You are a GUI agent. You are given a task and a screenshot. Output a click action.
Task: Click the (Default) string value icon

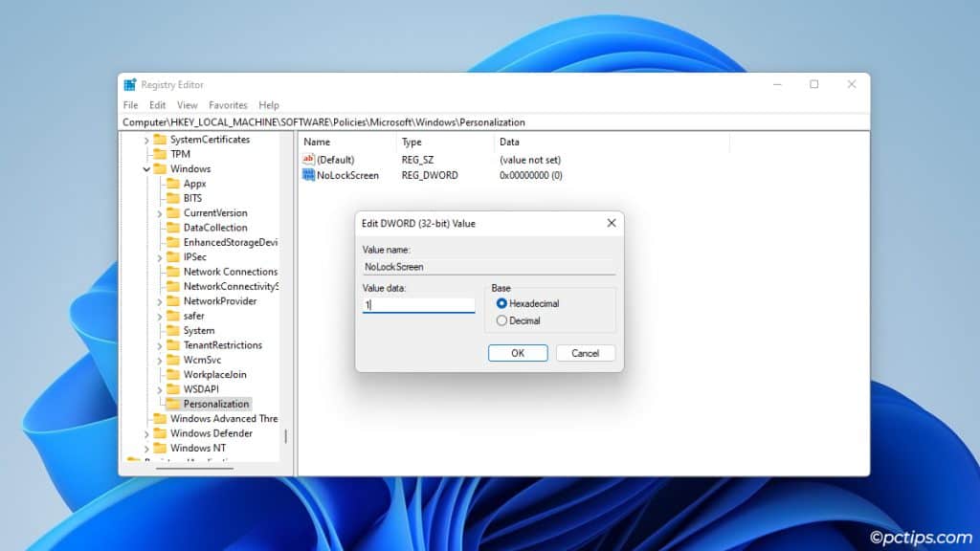click(309, 160)
